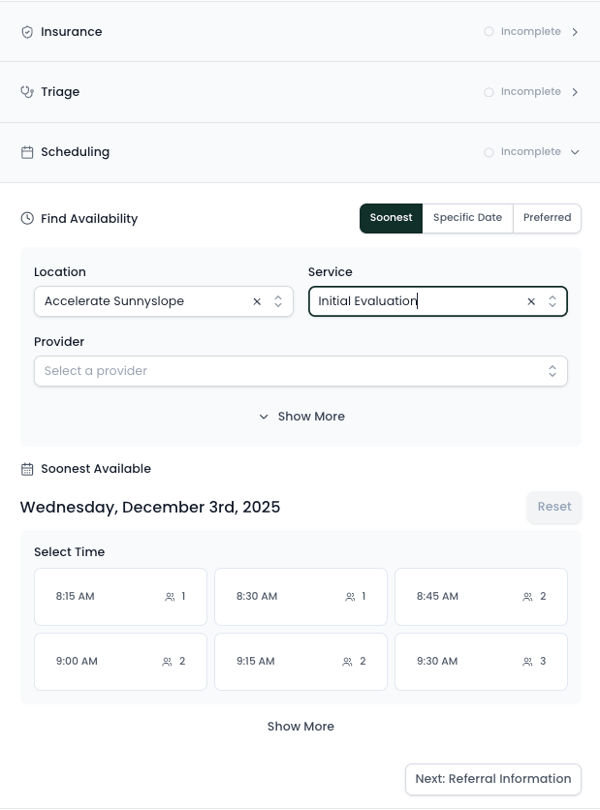The width and height of the screenshot is (600, 810).
Task: Click the people icon in the 9:30 AM slot
Action: coord(527,661)
